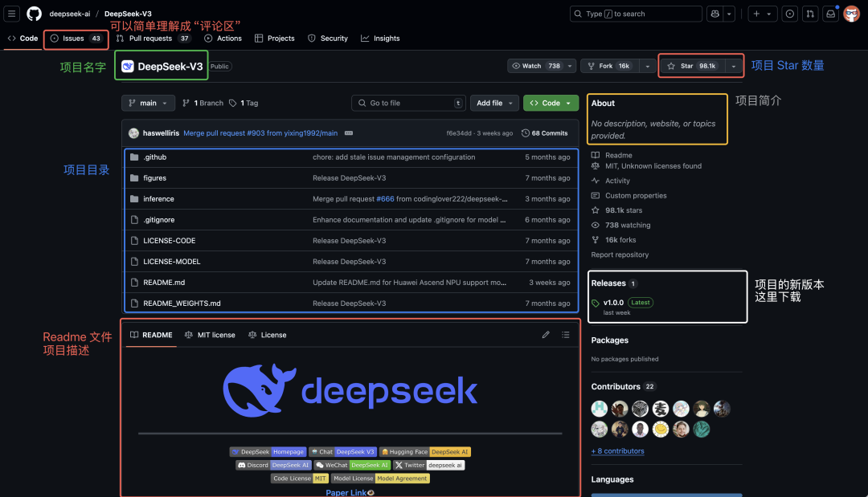This screenshot has width=868, height=497.
Task: Open the Watch notifications dropdown
Action: (542, 66)
